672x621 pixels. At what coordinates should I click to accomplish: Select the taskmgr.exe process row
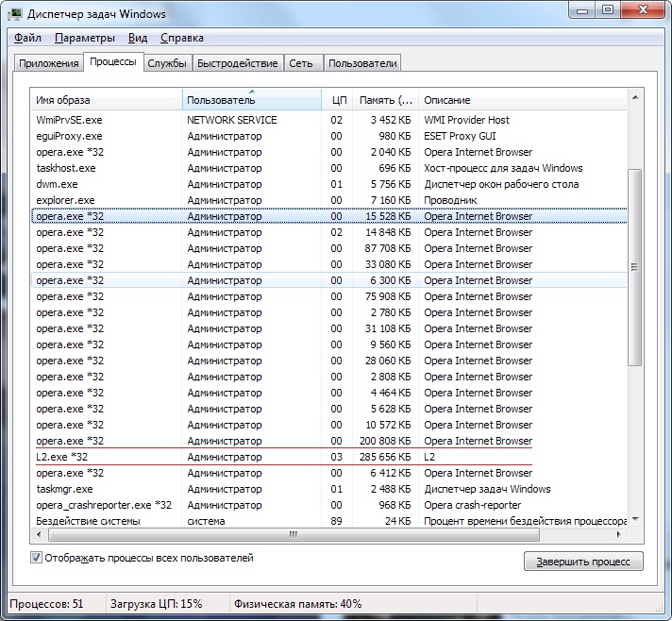pos(328,489)
